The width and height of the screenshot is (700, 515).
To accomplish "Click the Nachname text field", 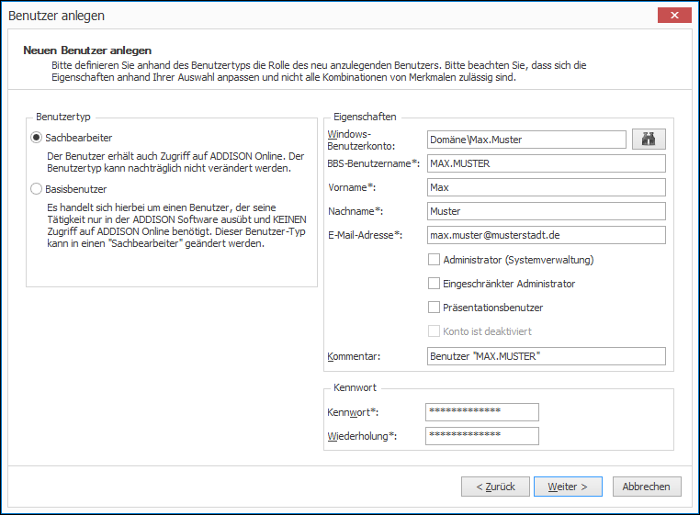I will (x=546, y=211).
